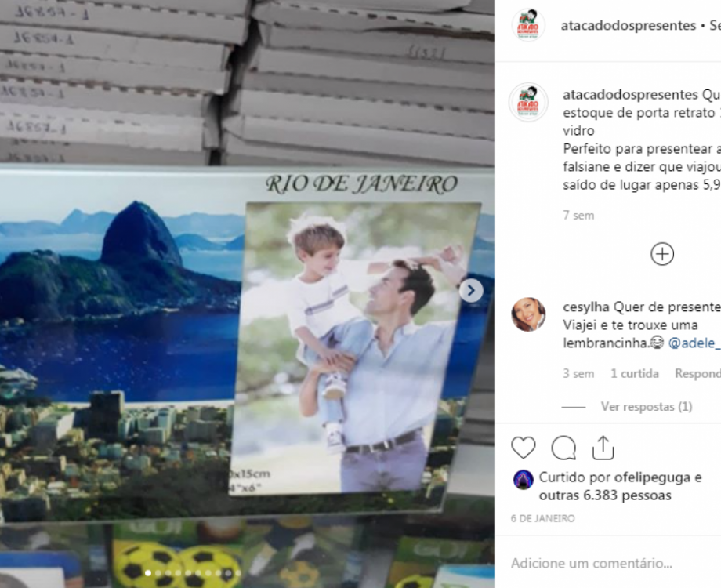Image resolution: width=721 pixels, height=588 pixels.
Task: Like the post with the heart icon
Action: point(524,447)
